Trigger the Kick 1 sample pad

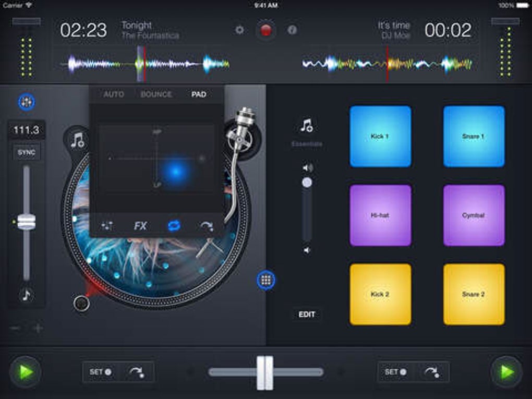380,136
